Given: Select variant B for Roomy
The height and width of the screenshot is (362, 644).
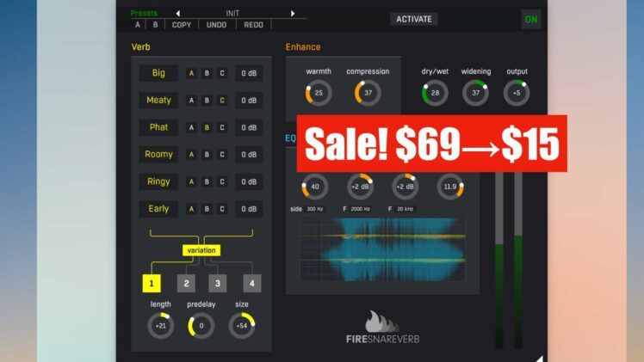Looking at the screenshot, I should 207,155.
